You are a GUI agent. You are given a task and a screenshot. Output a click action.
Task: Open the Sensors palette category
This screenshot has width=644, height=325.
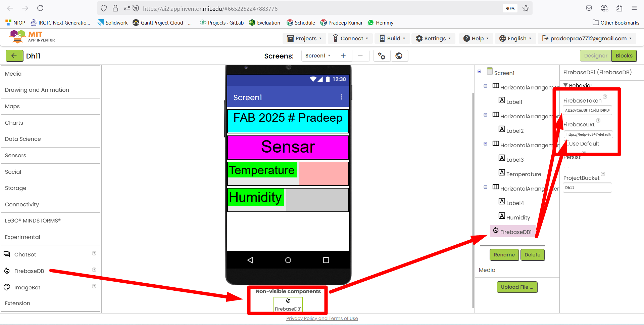(x=51, y=155)
